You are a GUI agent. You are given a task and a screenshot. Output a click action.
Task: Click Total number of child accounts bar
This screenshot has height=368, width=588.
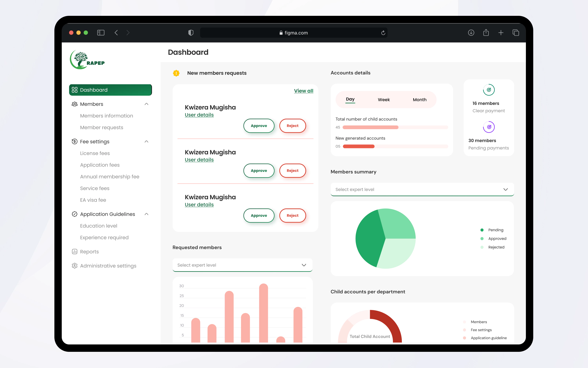click(395, 127)
